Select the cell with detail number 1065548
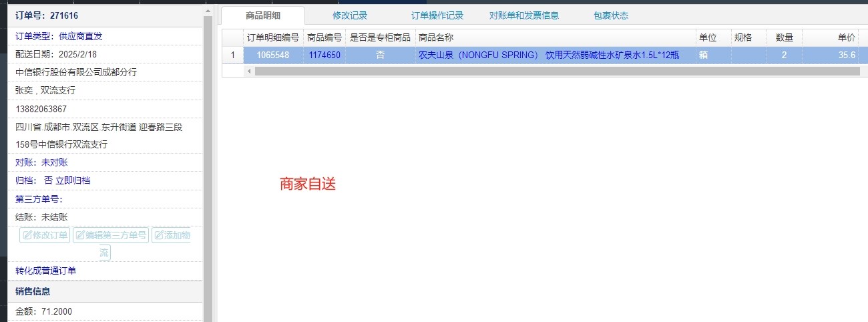The height and width of the screenshot is (322, 868). click(273, 55)
